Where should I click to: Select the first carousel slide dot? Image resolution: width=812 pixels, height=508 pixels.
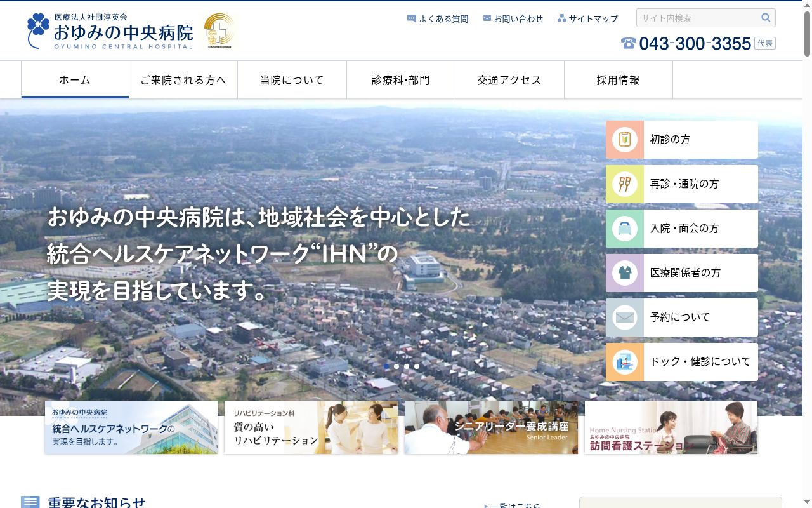pos(386,366)
